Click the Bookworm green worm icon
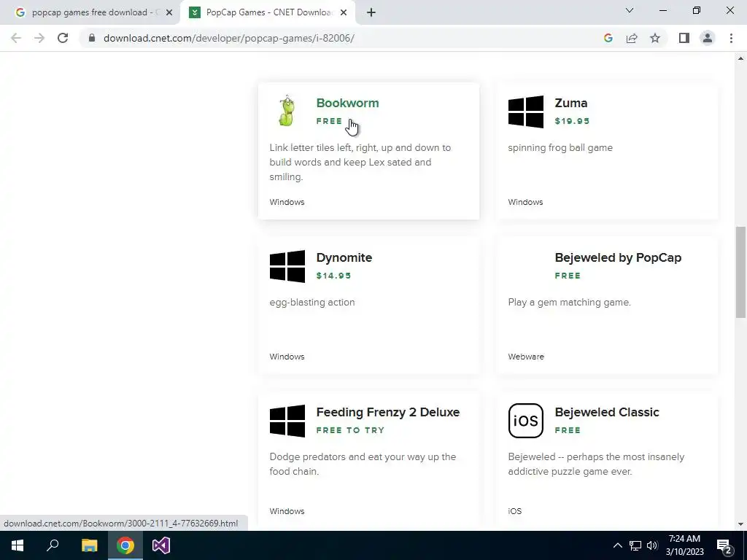This screenshot has width=747, height=560. pos(287,111)
